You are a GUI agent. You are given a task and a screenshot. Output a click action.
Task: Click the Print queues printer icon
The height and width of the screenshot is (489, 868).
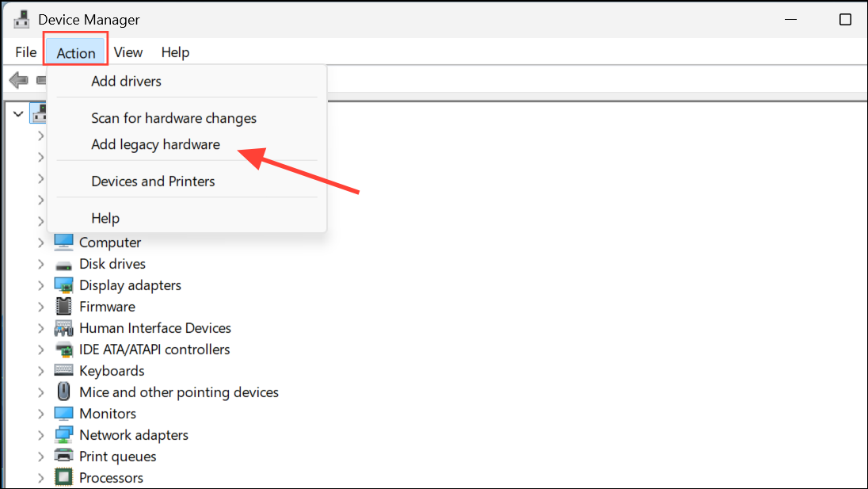[63, 457]
